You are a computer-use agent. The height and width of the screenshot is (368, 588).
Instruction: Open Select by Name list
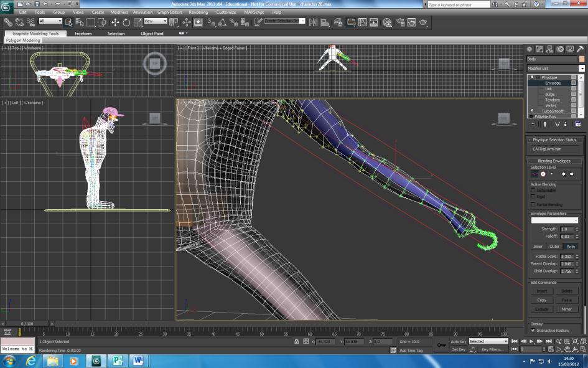(x=80, y=22)
